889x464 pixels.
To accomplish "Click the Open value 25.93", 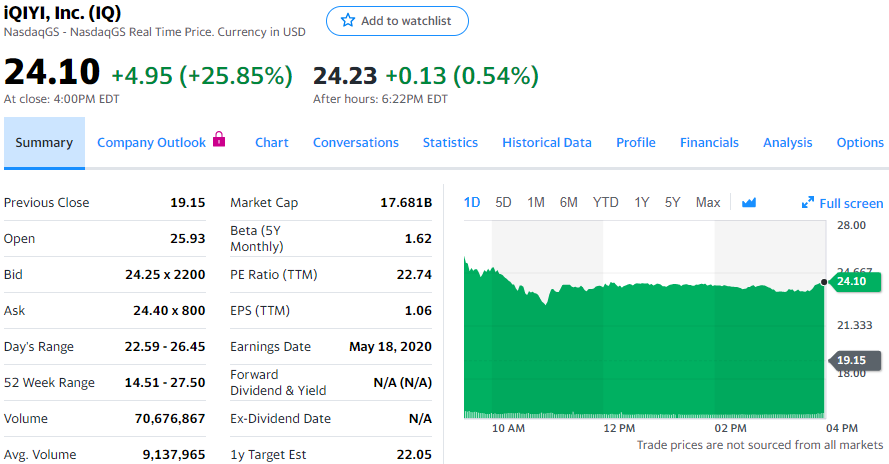I will pyautogui.click(x=188, y=238).
